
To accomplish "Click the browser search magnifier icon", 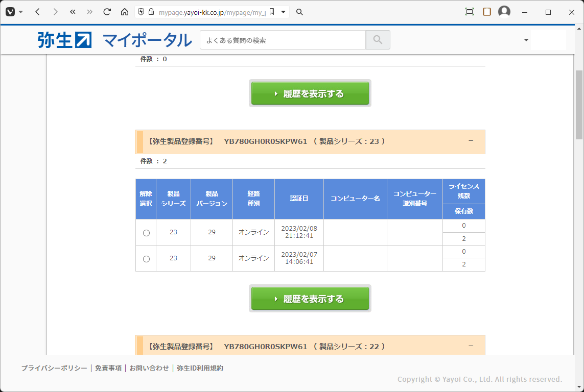I will click(x=299, y=12).
